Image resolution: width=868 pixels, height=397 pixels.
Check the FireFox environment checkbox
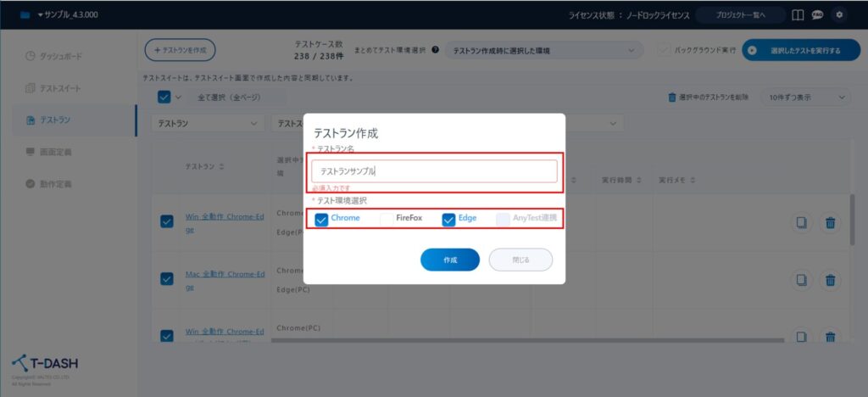387,219
